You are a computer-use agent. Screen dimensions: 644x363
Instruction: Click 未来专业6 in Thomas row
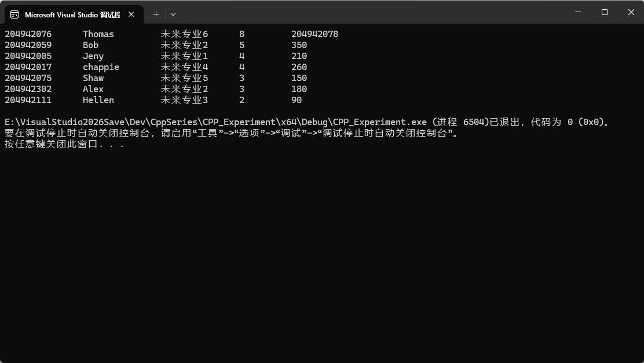click(184, 34)
